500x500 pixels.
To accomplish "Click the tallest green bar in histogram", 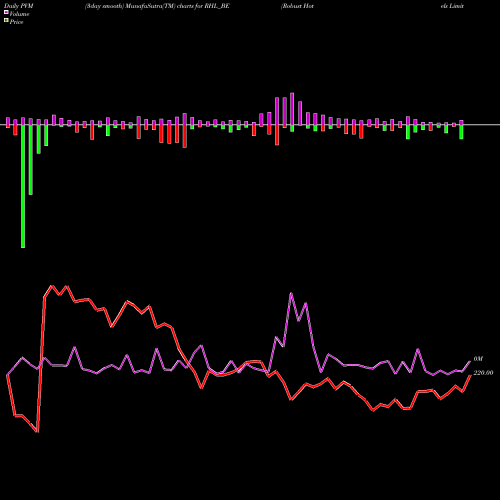I will pos(23,186).
